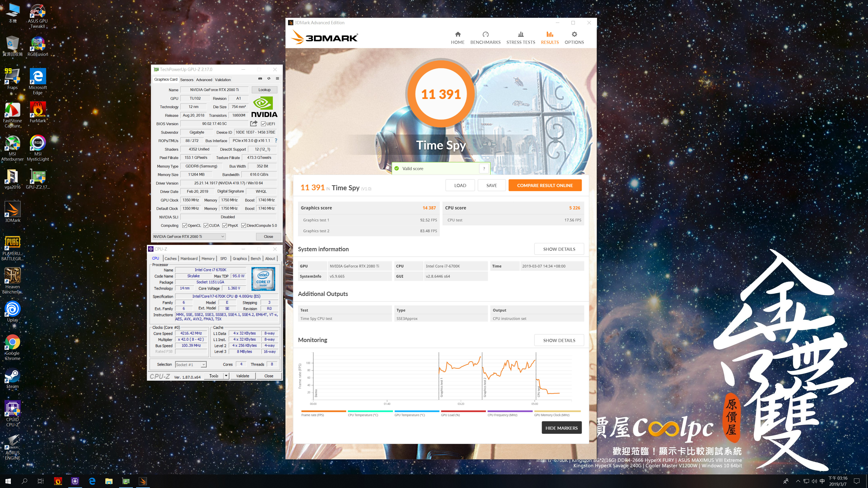Switch to Sensors tab in GPU-Z
The image size is (868, 488).
tap(187, 80)
